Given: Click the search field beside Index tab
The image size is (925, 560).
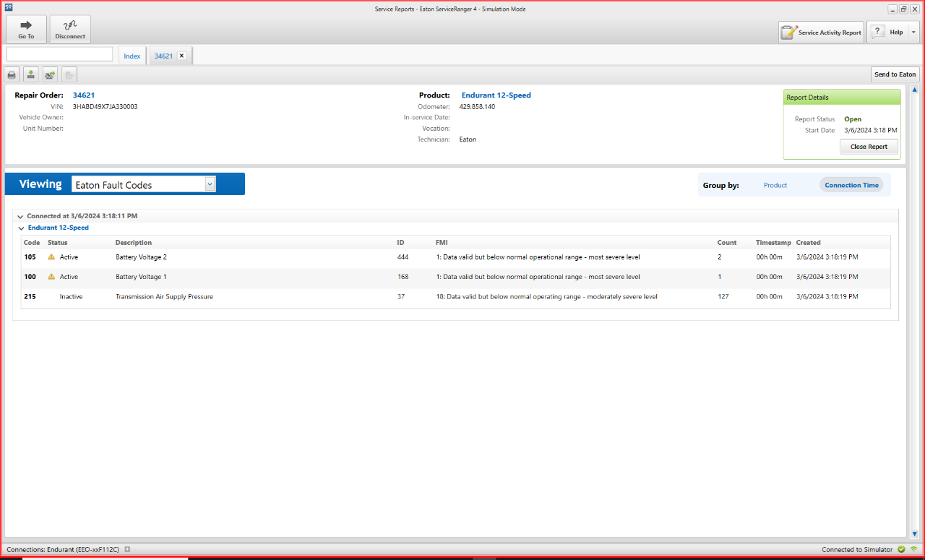Looking at the screenshot, I should 60,54.
